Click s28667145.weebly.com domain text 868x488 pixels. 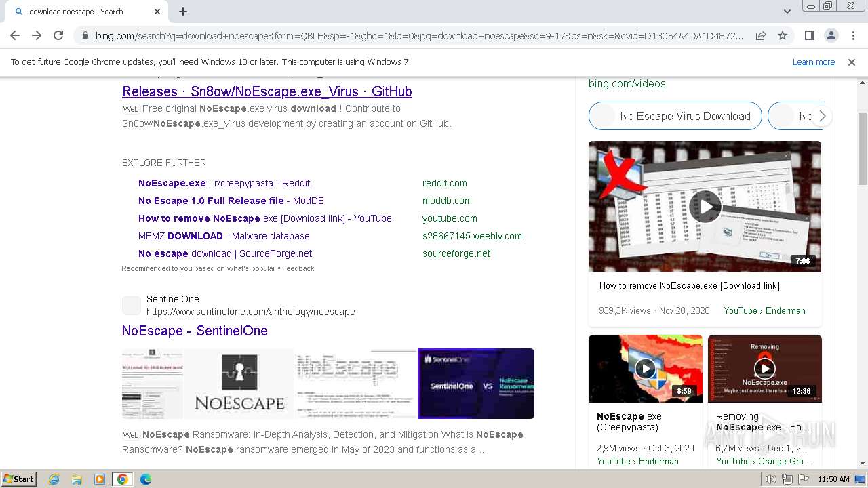pos(472,236)
